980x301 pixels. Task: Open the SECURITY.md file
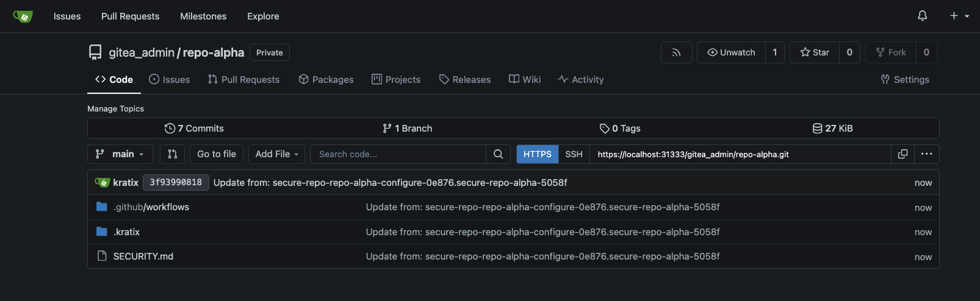point(143,256)
